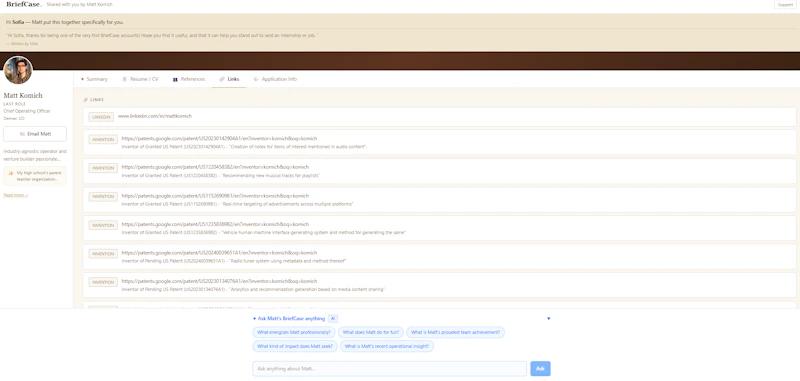This screenshot has height=381, width=800.
Task: Collapse the Ask Matt's BriefCase panel arrow
Action: pyautogui.click(x=548, y=318)
